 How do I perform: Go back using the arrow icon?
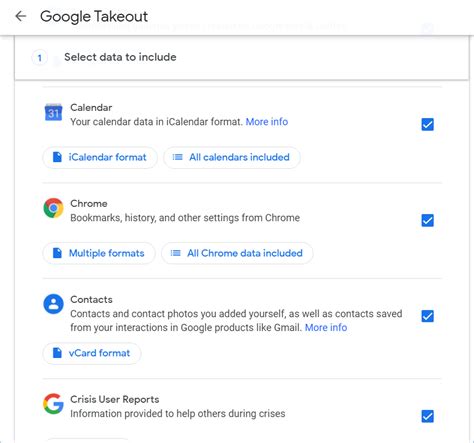point(21,16)
